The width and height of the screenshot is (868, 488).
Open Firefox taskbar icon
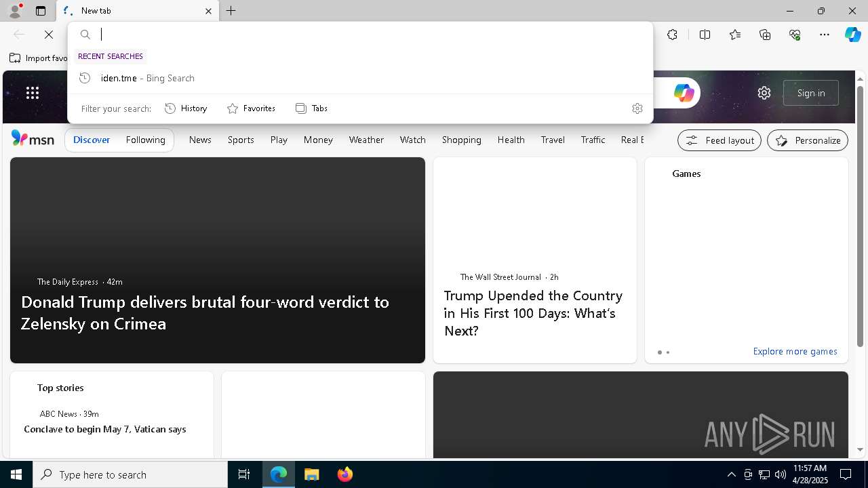345,474
